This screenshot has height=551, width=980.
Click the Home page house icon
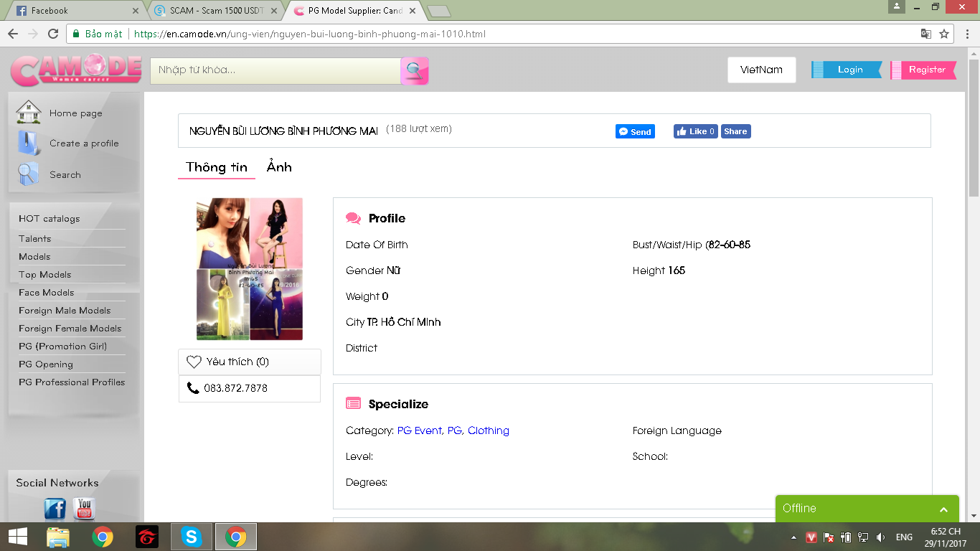click(29, 112)
